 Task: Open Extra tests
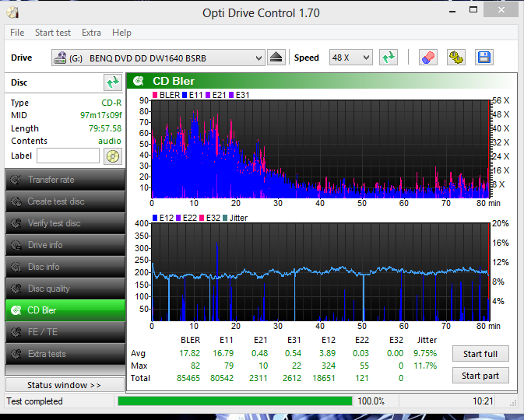[65, 354]
